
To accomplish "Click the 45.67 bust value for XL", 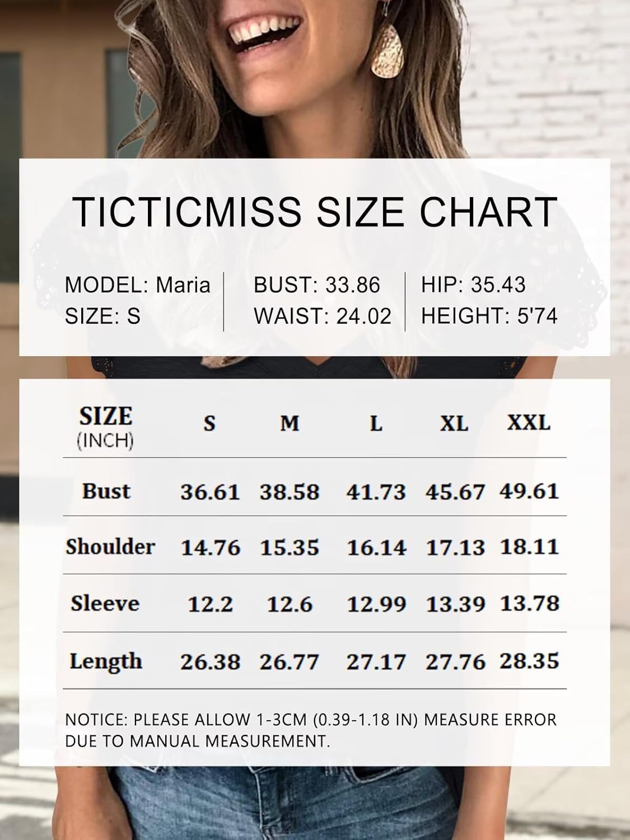I will pos(455,492).
